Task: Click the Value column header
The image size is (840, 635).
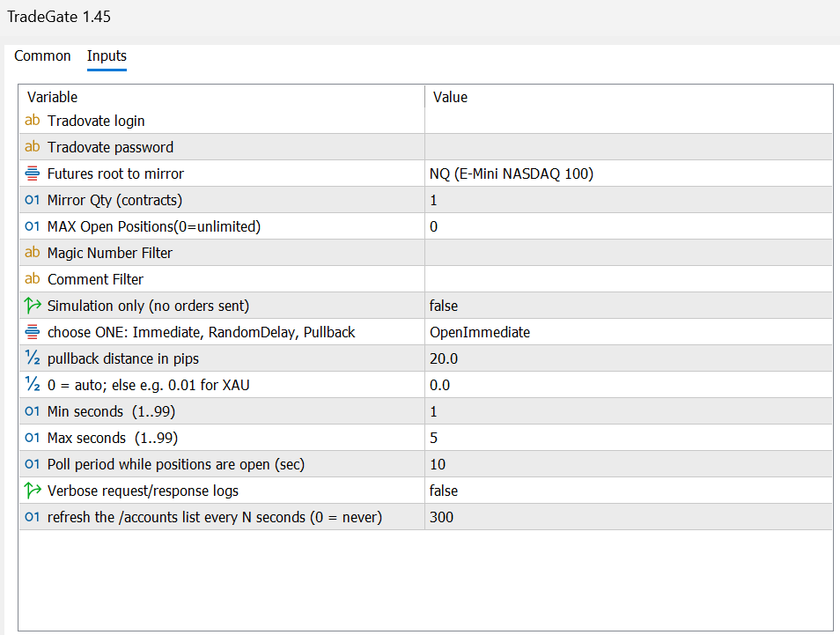Action: [450, 97]
